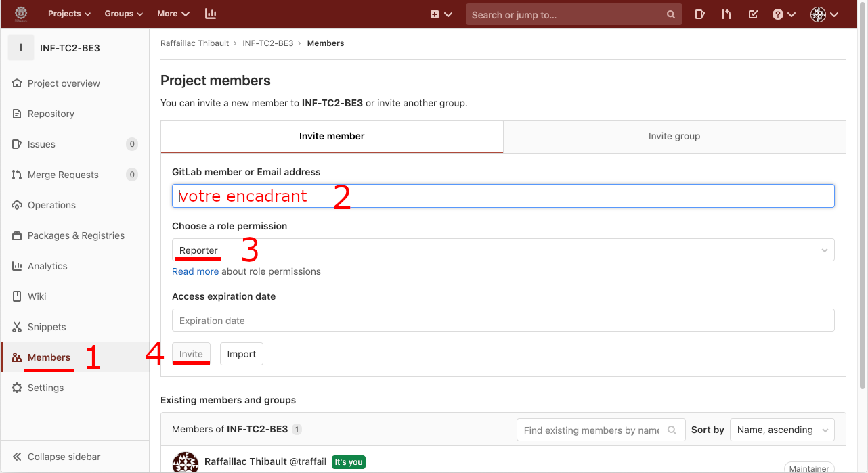Click the Snippets scissors icon
Image resolution: width=868 pixels, height=473 pixels.
[17, 327]
